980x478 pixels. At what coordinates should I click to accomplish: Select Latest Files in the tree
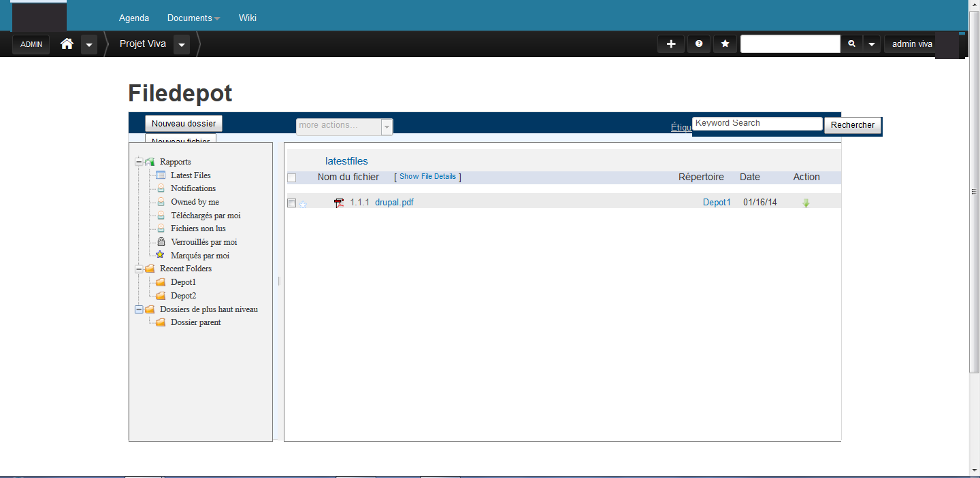[x=191, y=175]
